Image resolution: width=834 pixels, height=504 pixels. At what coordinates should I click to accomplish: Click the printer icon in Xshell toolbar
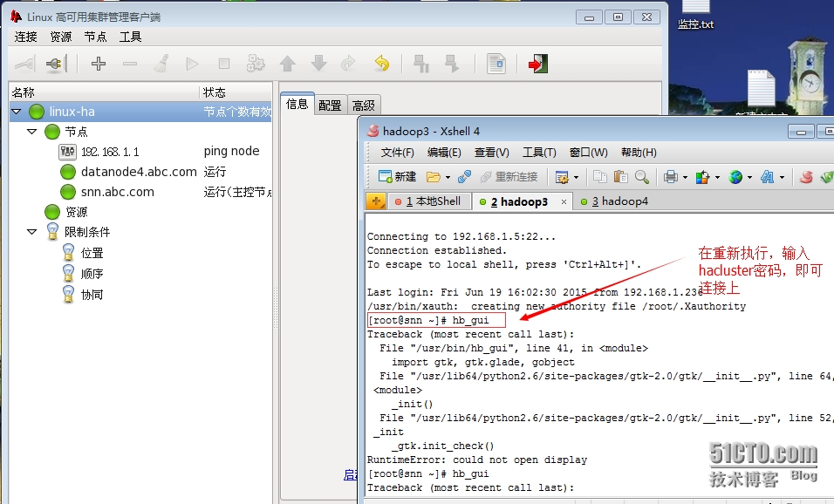tap(671, 176)
